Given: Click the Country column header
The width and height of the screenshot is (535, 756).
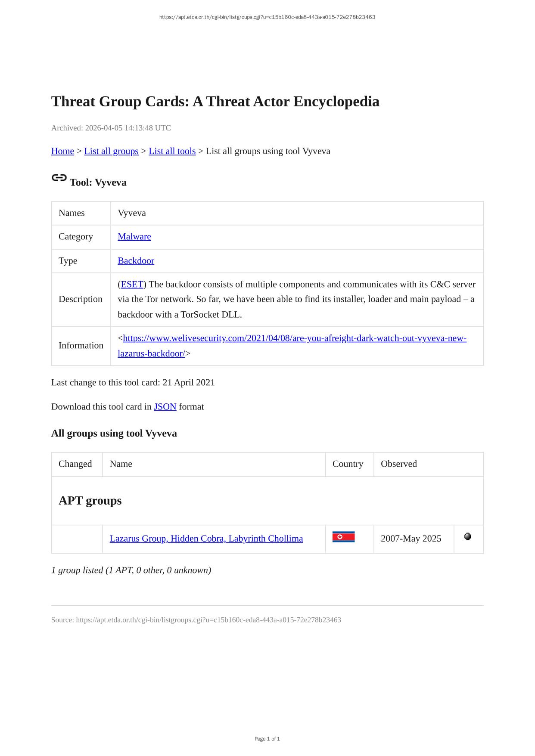Looking at the screenshot, I should pos(348,464).
